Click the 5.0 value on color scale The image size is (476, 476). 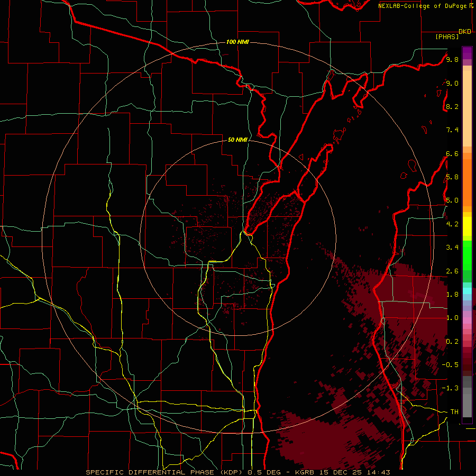point(452,200)
